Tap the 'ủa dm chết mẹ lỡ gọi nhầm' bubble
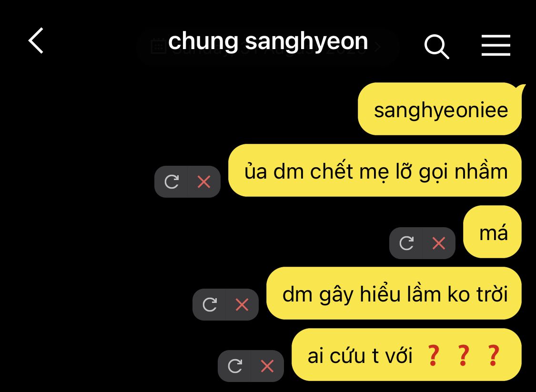 click(375, 171)
